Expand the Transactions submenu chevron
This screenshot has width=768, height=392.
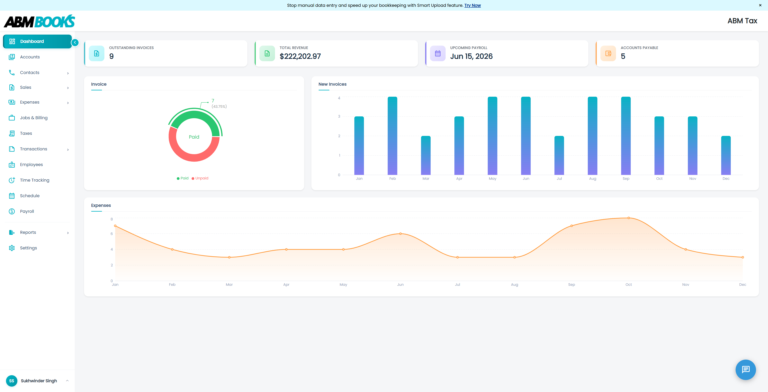tap(68, 149)
